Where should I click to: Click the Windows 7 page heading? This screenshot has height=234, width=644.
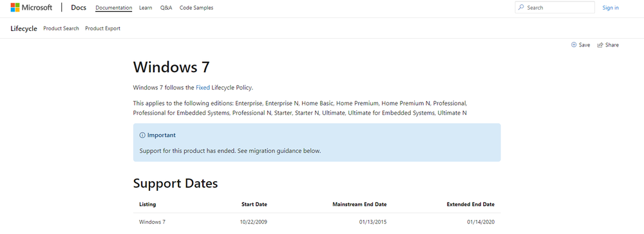click(172, 67)
